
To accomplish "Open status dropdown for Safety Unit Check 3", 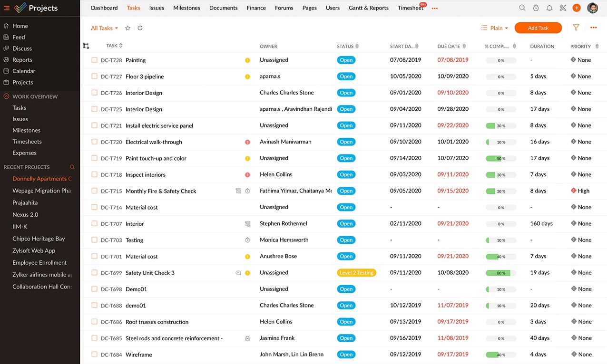I will point(356,273).
